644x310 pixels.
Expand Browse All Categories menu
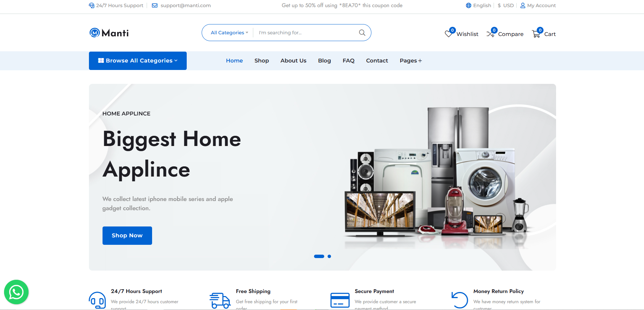pos(138,61)
